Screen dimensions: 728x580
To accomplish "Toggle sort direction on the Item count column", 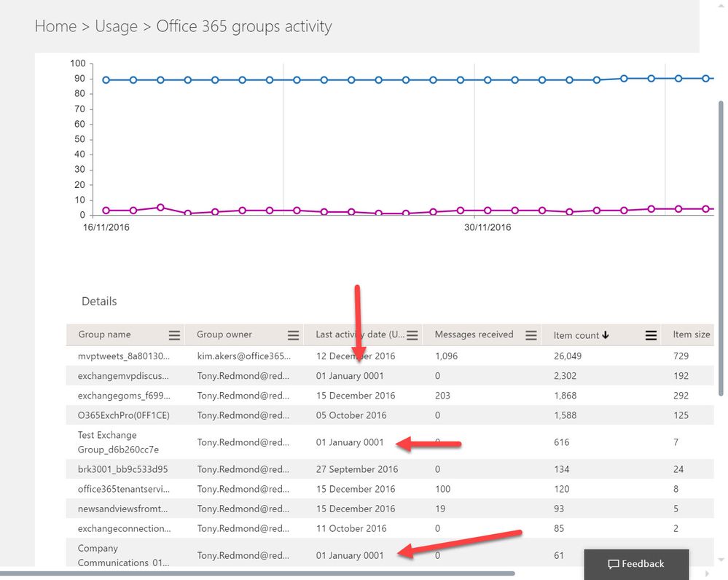I will pos(606,334).
